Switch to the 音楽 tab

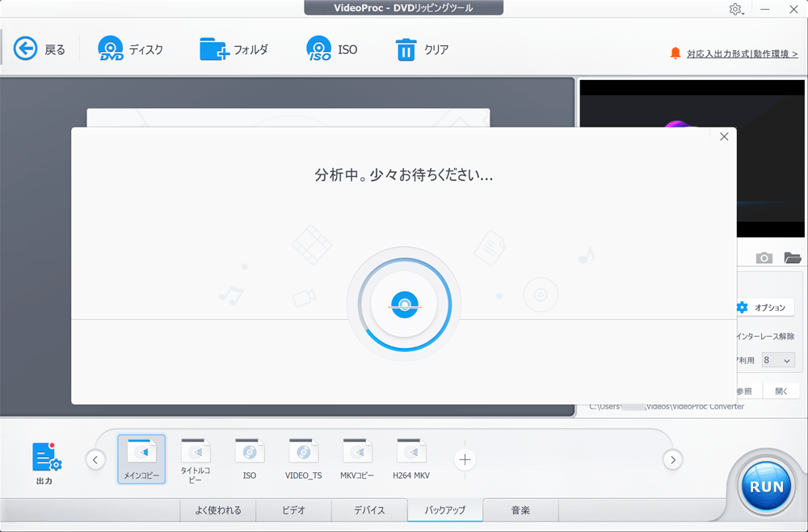pos(520,510)
